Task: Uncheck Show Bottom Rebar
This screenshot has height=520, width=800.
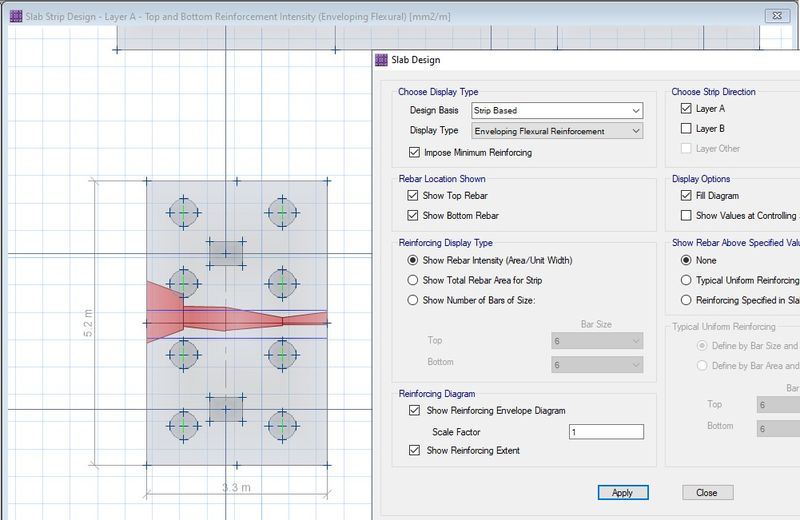Action: [413, 215]
